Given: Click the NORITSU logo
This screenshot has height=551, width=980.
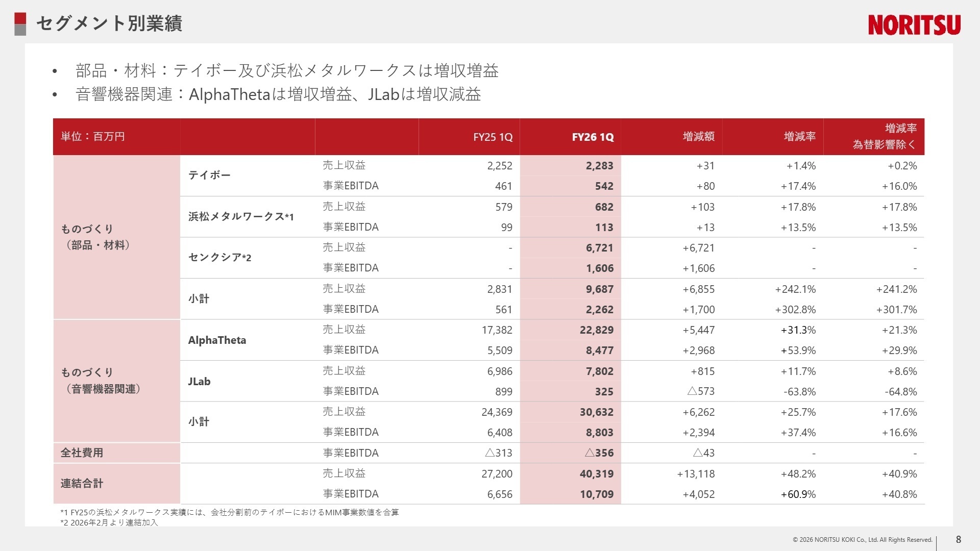Looking at the screenshot, I should click(914, 24).
